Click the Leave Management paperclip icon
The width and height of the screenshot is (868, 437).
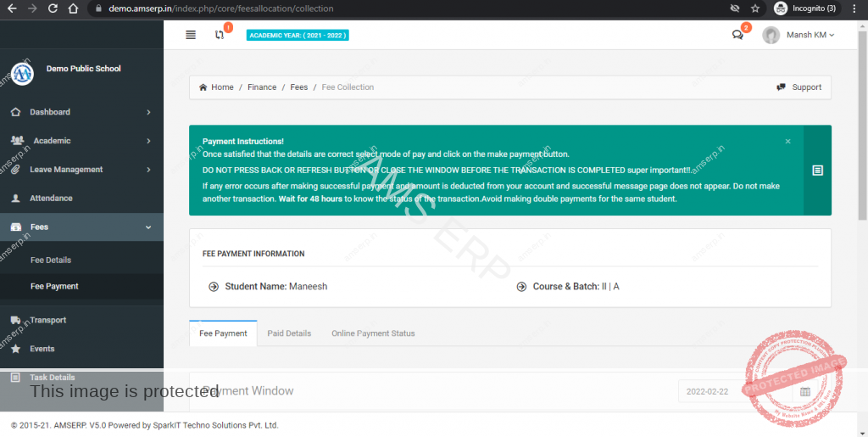point(15,170)
